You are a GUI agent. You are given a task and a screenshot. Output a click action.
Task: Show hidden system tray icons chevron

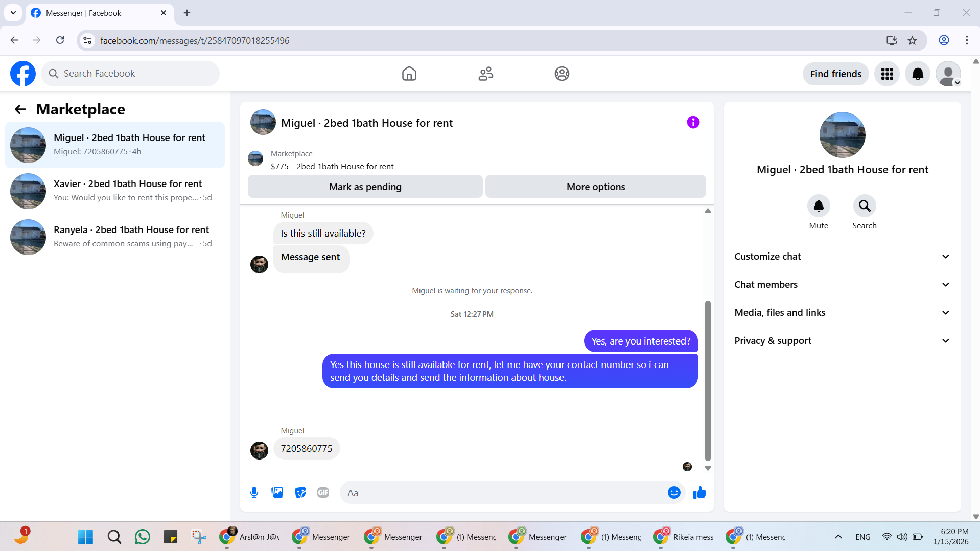838,537
